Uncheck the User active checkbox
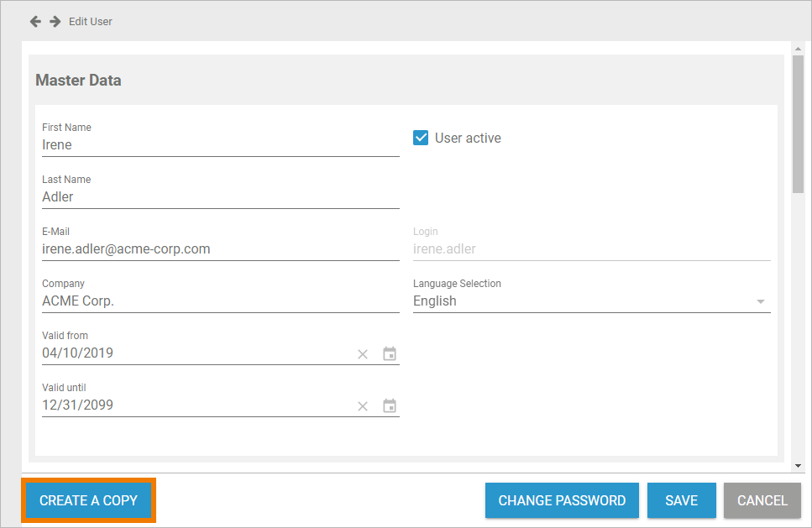The image size is (812, 528). (421, 138)
